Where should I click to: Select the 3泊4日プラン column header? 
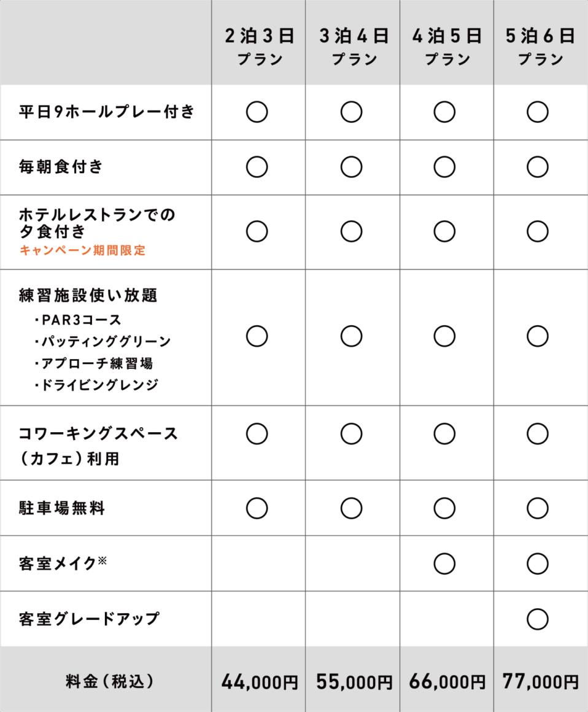tap(354, 47)
